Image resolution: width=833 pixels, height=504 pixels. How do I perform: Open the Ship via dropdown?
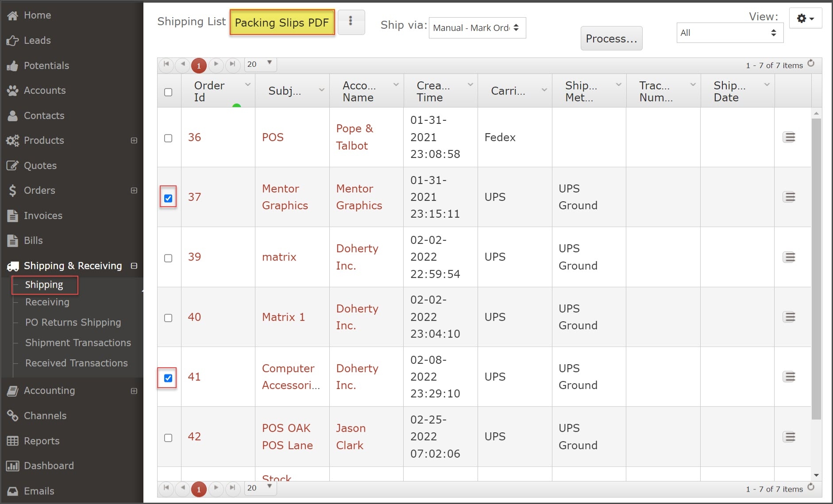click(x=477, y=28)
